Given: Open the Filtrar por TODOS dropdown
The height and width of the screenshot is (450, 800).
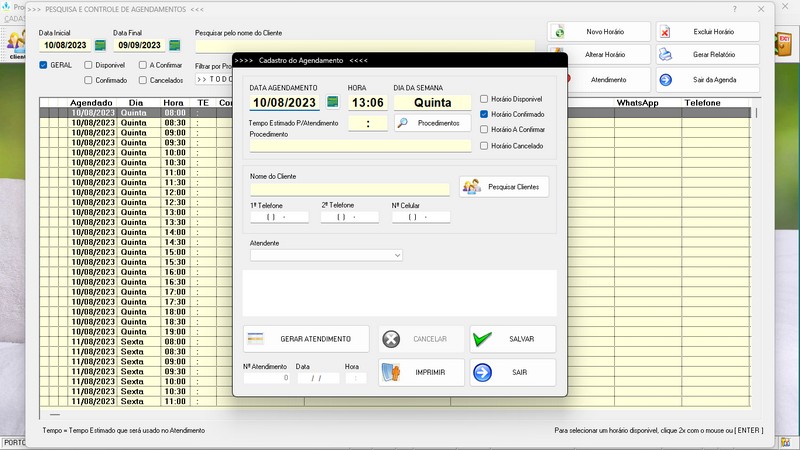Looking at the screenshot, I should click(214, 80).
